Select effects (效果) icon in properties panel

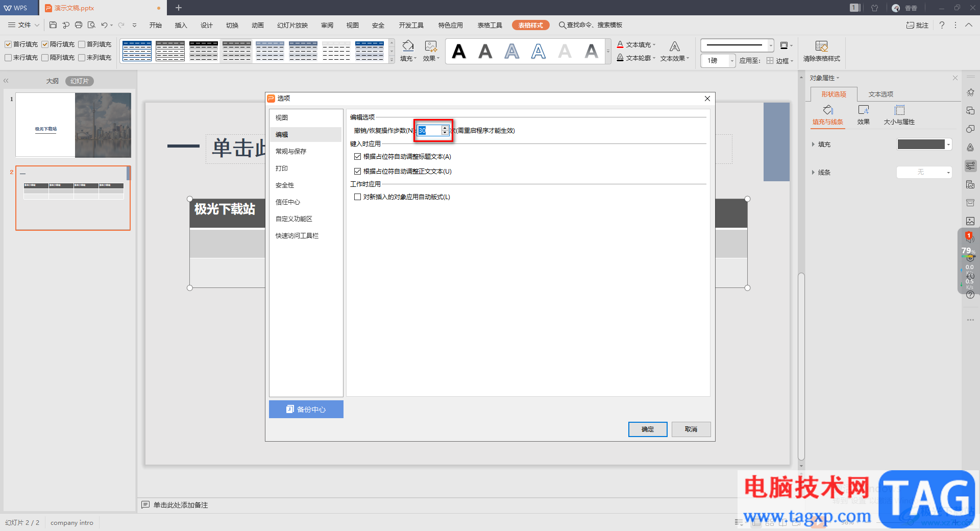(864, 115)
